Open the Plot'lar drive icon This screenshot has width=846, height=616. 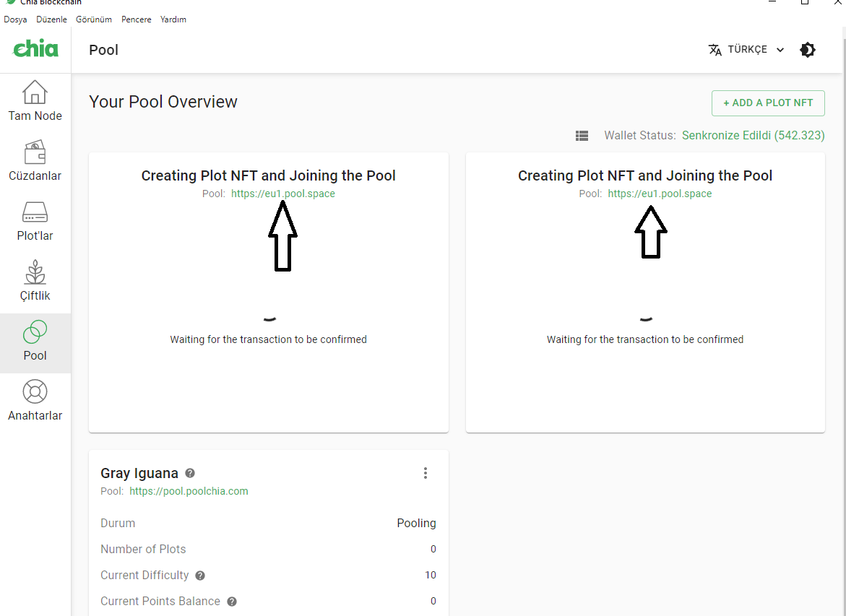(35, 212)
